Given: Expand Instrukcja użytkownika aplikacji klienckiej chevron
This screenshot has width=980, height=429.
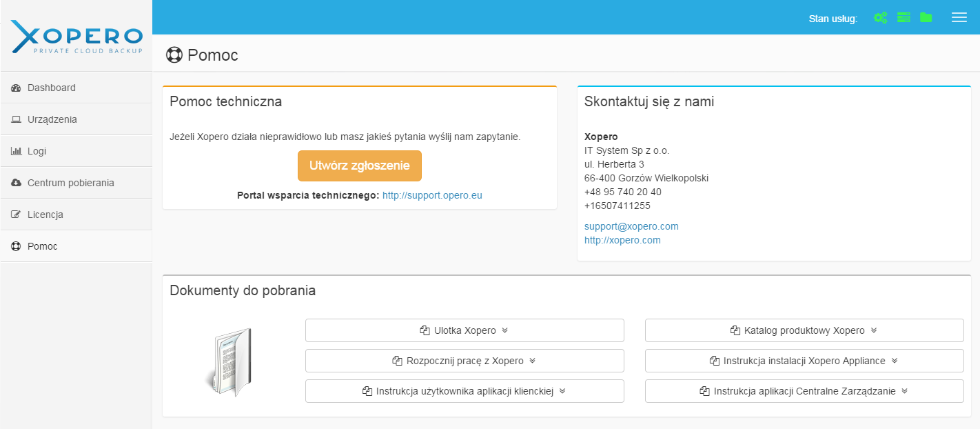Looking at the screenshot, I should click(x=562, y=391).
